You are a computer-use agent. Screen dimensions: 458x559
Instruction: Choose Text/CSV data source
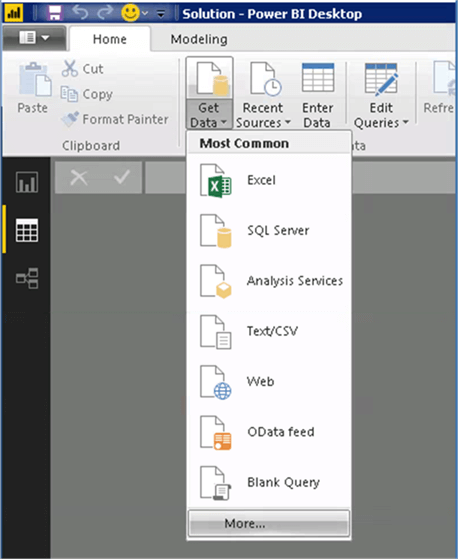(269, 331)
